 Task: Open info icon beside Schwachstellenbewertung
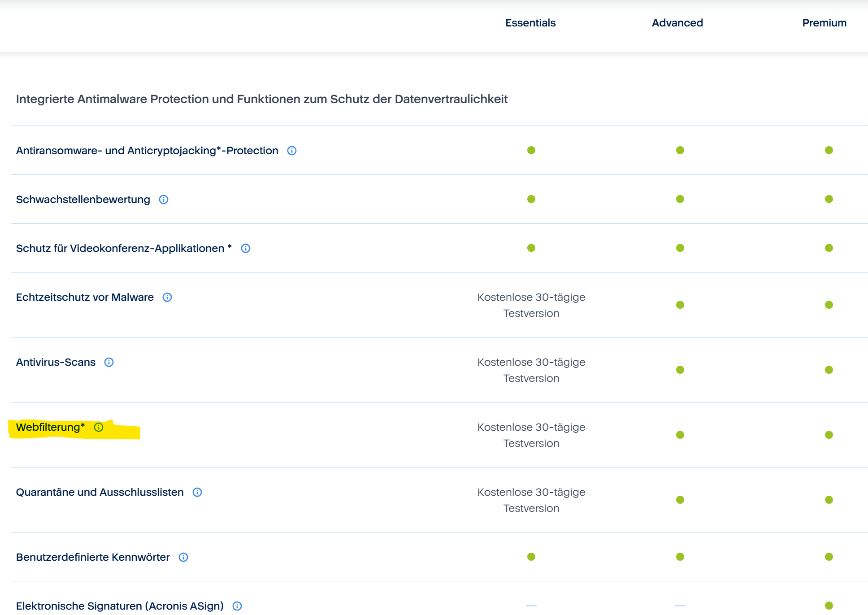pyautogui.click(x=164, y=199)
